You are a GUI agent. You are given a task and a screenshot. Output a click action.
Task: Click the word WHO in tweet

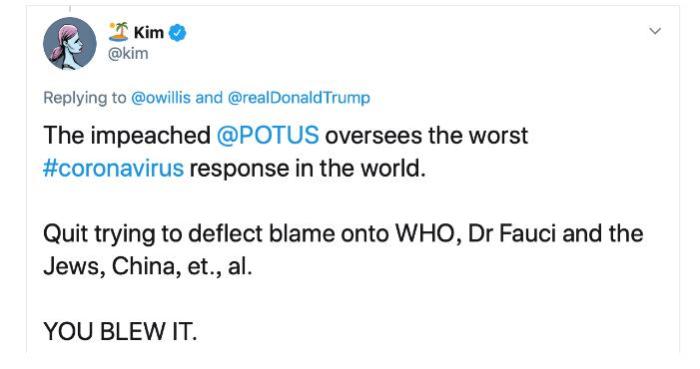coord(429,234)
